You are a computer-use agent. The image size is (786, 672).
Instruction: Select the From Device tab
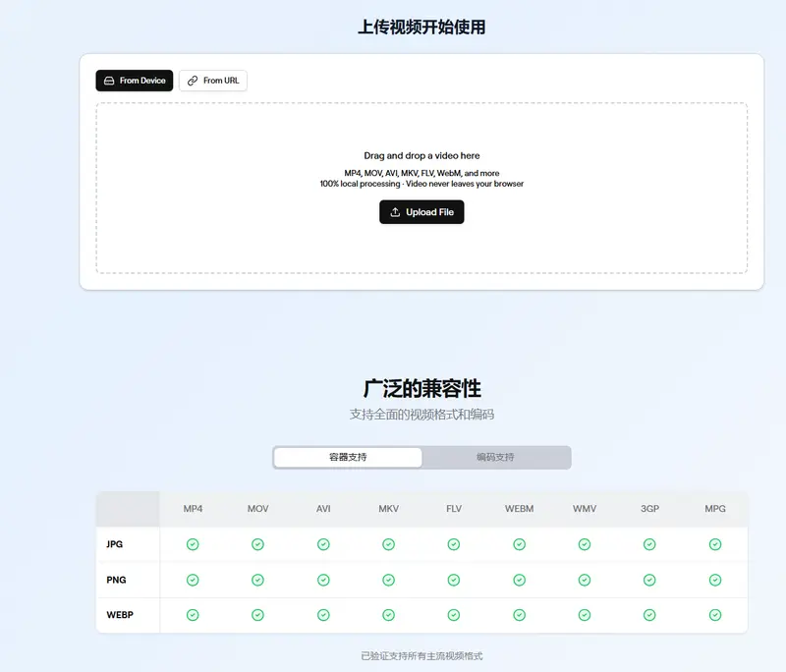(x=135, y=81)
